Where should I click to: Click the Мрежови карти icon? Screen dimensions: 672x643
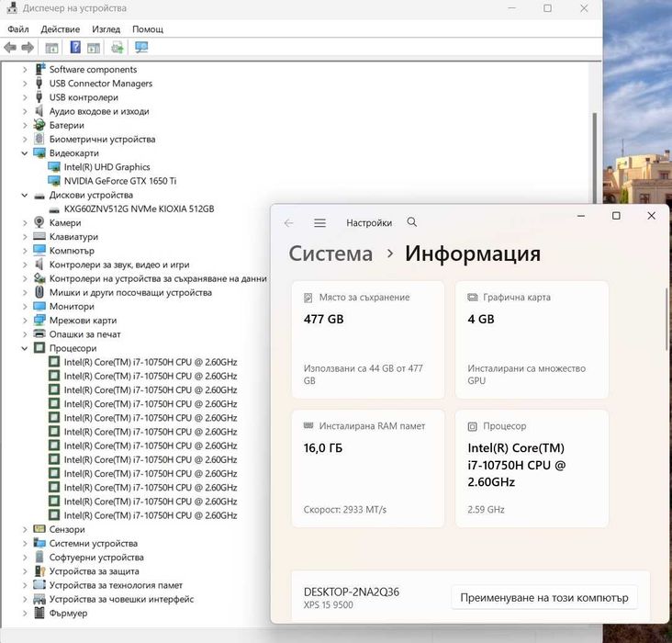tap(39, 320)
